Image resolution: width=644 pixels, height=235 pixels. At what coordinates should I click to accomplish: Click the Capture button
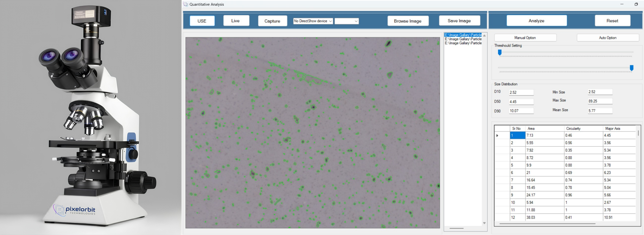click(272, 21)
